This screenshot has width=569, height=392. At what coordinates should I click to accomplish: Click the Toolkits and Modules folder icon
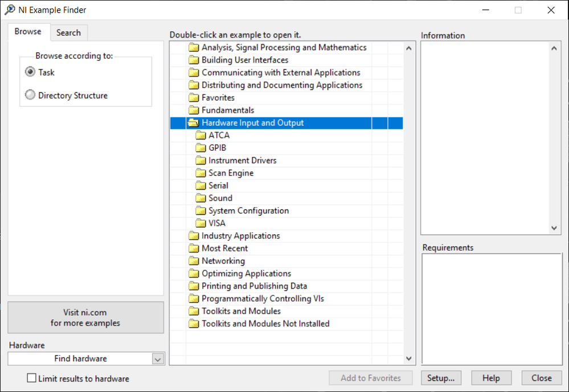click(194, 311)
